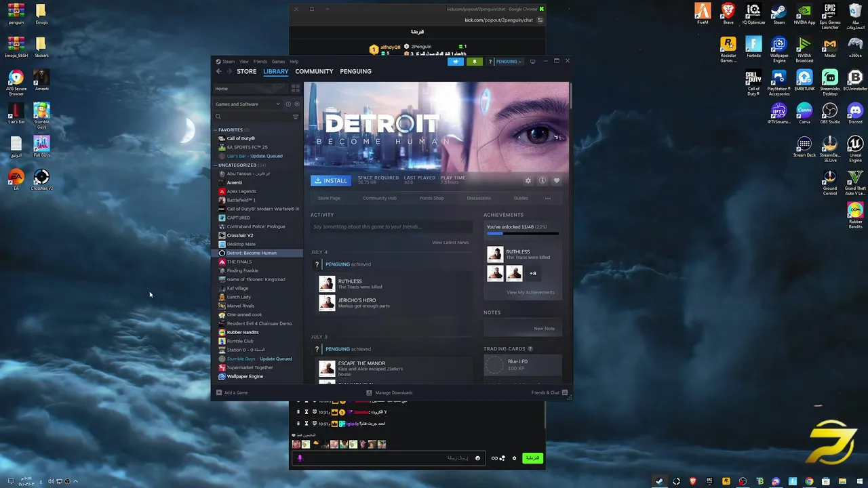Open Chrome from the taskbar
Screen dimensions: 868x488
[809, 481]
